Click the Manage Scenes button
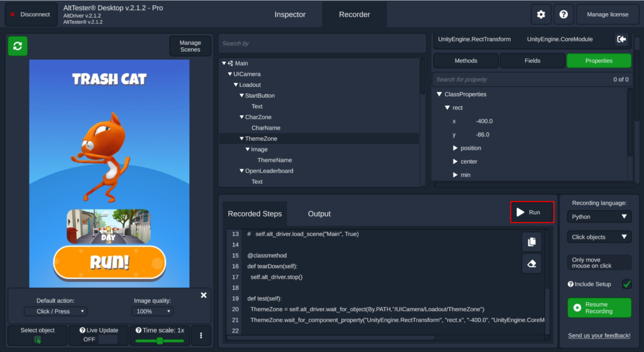Viewport: 644px width, 352px height. coord(190,46)
